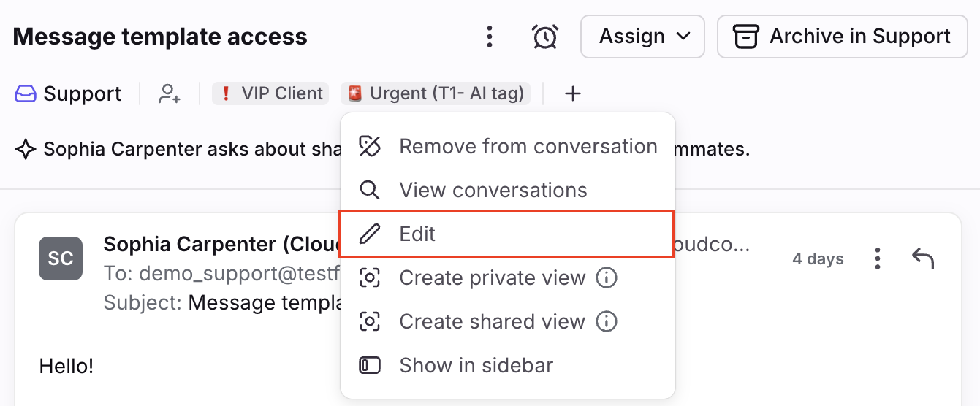Click the Urgent (T1- AI tag) tag
The image size is (980, 406).
coord(436,93)
